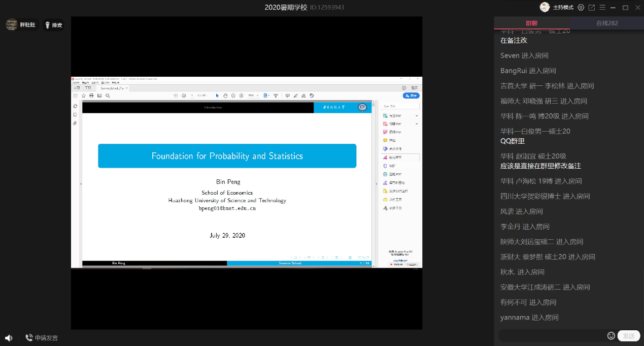
Task: Click the print icon in PDF toolbar
Action: tap(91, 96)
